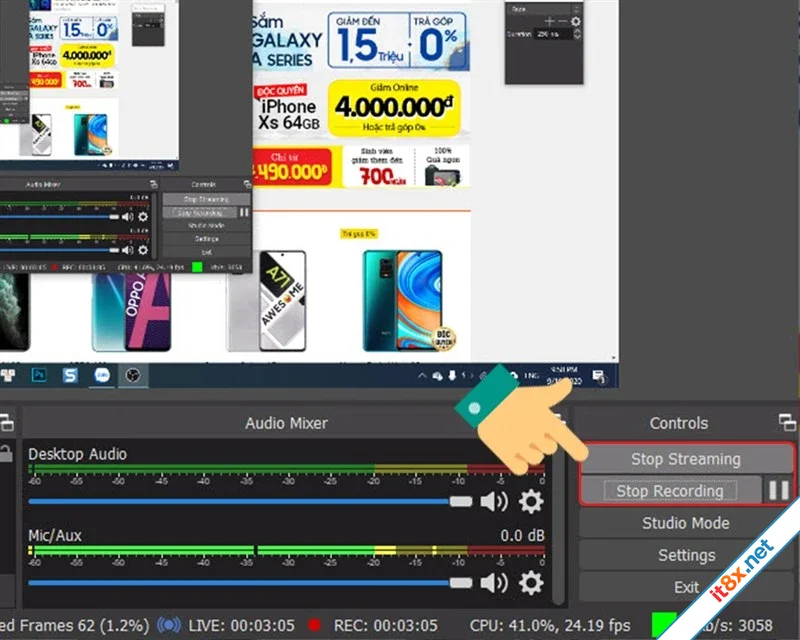
Task: Click the teal Redmi phone image
Action: coord(403,301)
